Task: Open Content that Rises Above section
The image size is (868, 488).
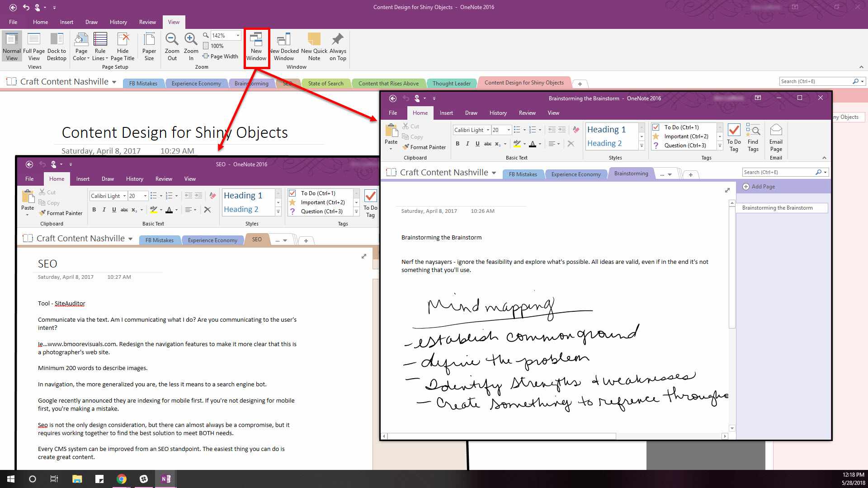Action: click(388, 84)
